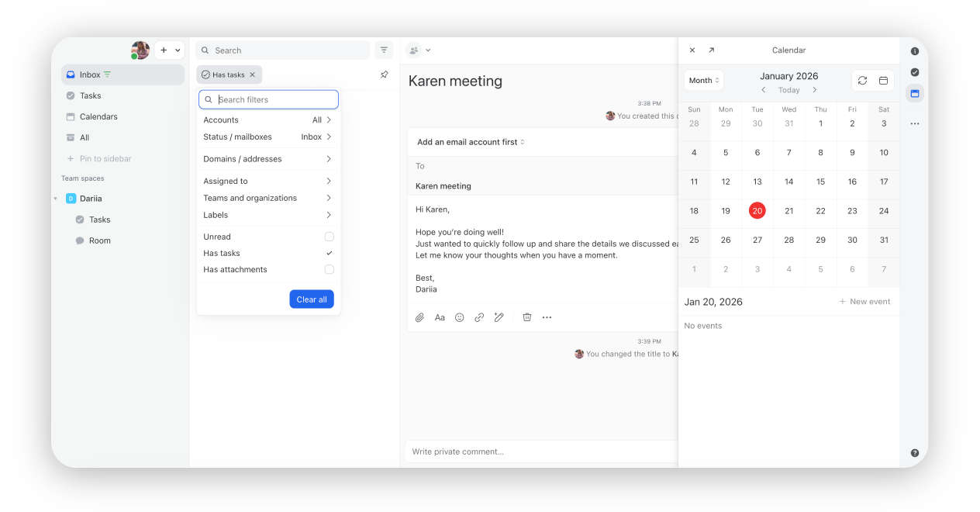Insert an emoji using smiley icon

coord(460,317)
